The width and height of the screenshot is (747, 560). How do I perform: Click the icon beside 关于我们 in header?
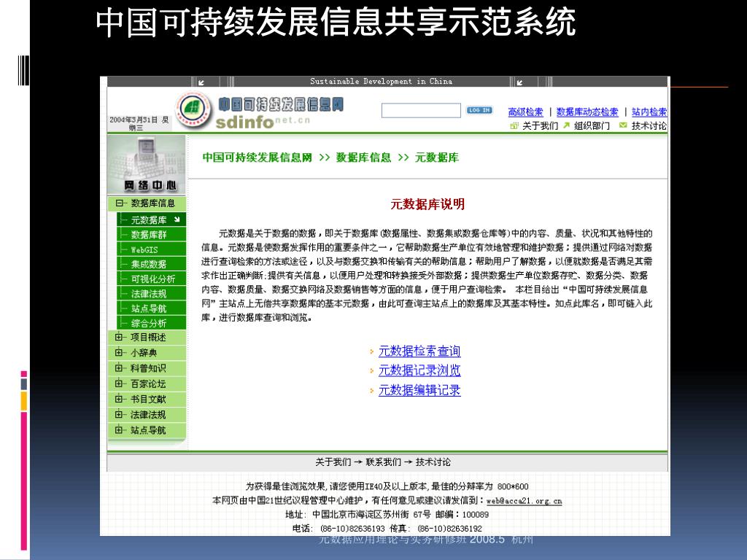514,125
